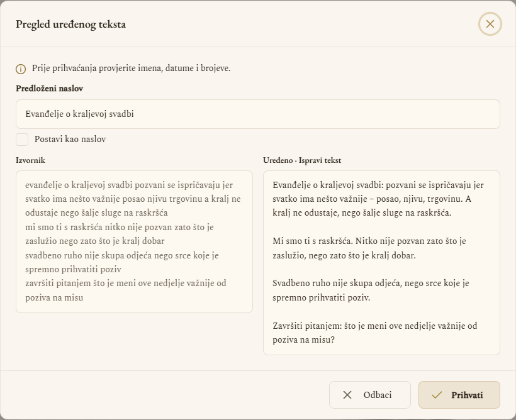516x420 pixels.
Task: Click the notice text about checking names and dates
Action: coord(131,68)
